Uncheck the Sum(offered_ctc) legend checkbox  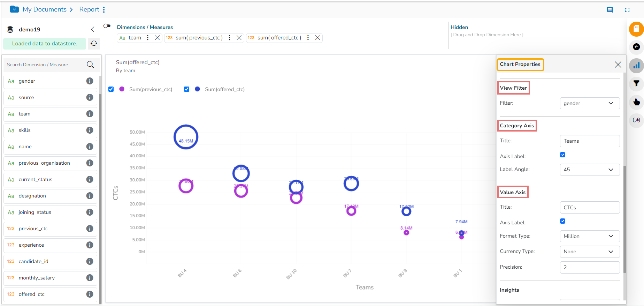[x=187, y=89]
